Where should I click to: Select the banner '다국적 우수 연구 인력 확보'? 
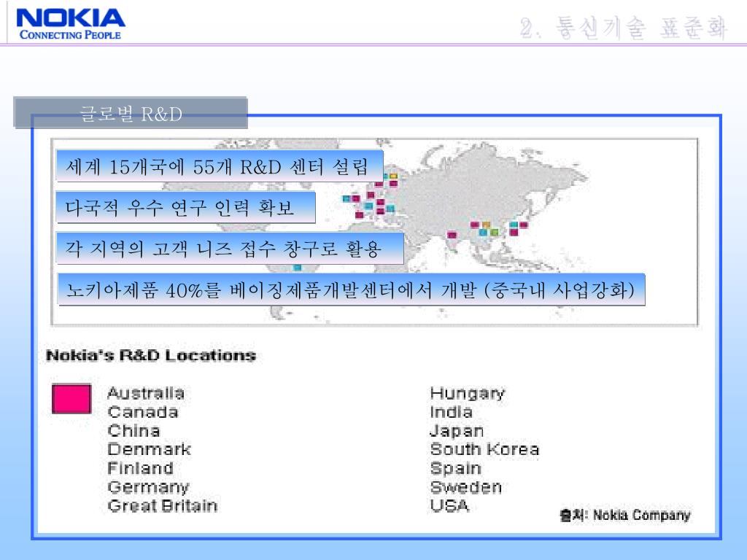[x=186, y=207]
